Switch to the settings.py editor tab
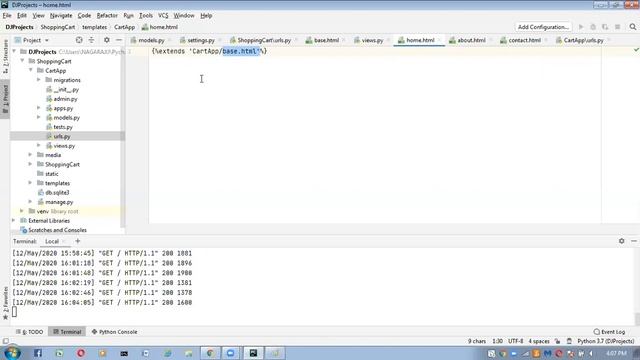Screen dimensions: 640x360 click(x=200, y=40)
